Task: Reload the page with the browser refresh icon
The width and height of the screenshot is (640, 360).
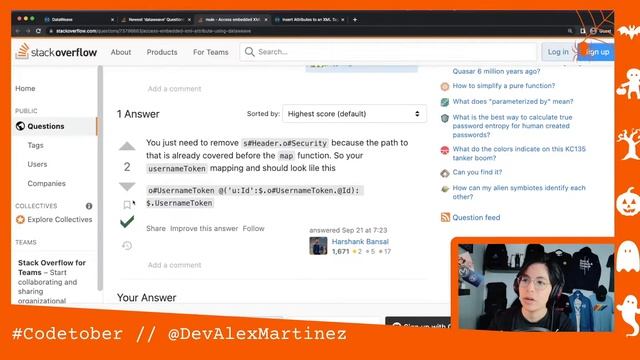Action: [38, 31]
